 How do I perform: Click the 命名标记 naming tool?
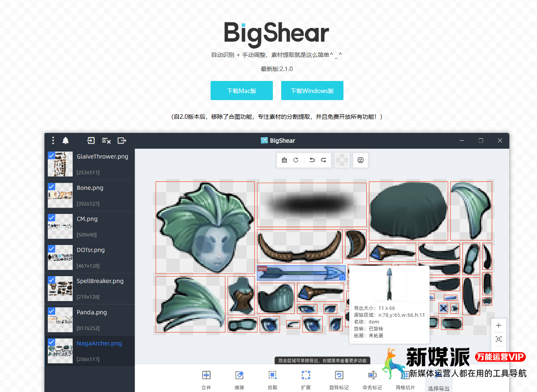[373, 378]
